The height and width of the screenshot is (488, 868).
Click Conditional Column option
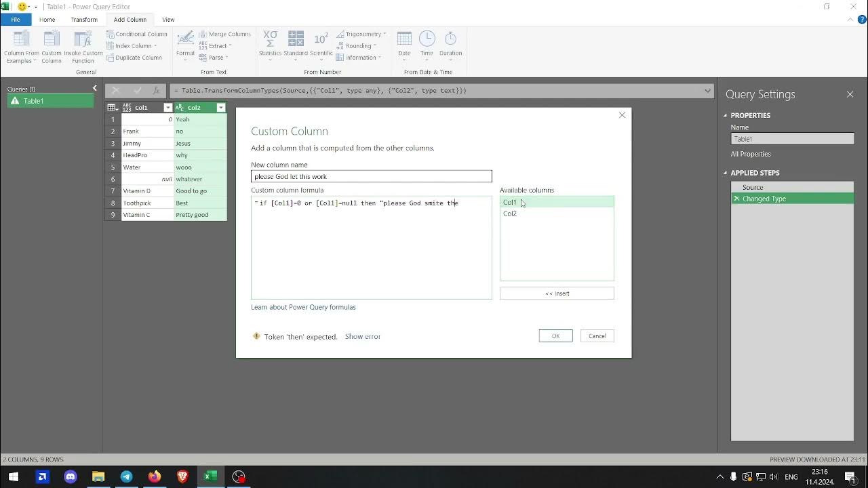click(x=137, y=34)
